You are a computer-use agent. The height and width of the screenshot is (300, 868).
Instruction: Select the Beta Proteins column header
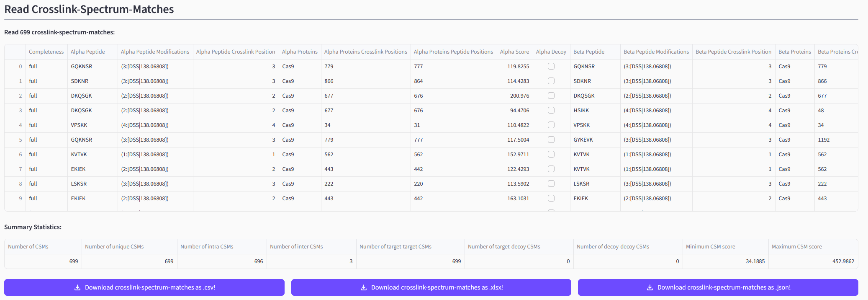pyautogui.click(x=794, y=52)
